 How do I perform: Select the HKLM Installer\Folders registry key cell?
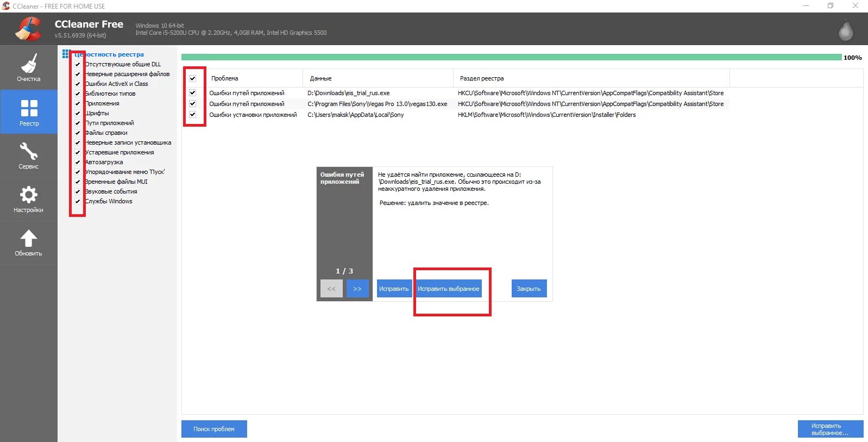coord(546,115)
